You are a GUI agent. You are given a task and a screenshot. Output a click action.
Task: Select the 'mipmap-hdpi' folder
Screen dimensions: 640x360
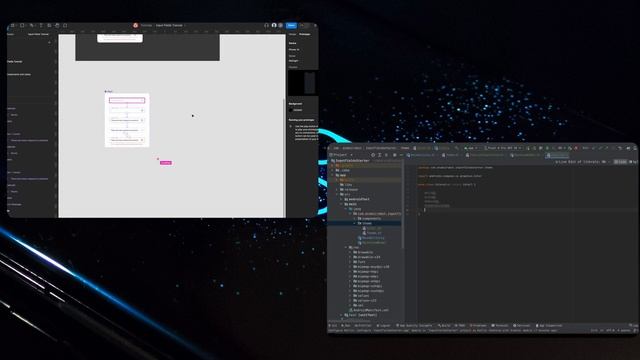366,271
